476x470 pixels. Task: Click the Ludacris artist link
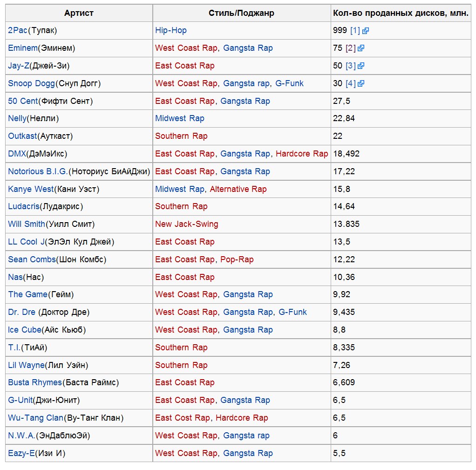coord(24,206)
